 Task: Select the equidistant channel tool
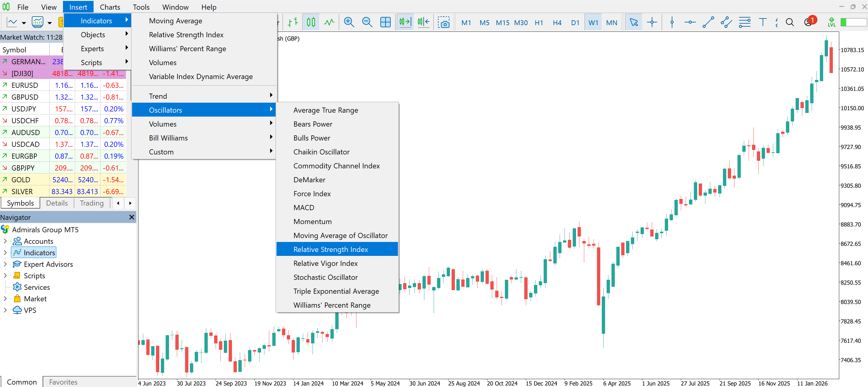point(726,23)
